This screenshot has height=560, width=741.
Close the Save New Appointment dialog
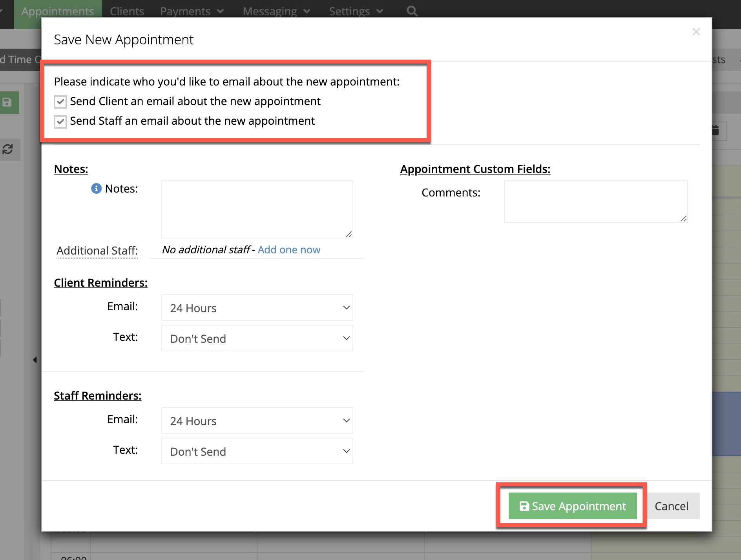coord(696,32)
